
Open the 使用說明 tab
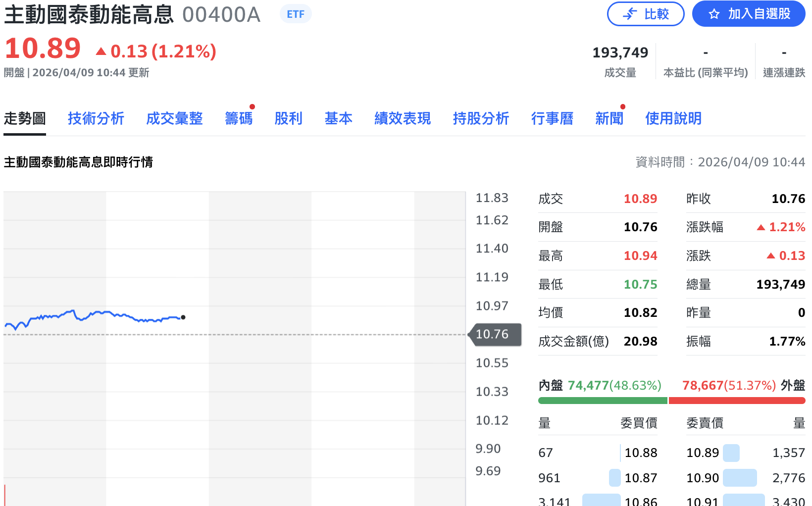pyautogui.click(x=673, y=118)
